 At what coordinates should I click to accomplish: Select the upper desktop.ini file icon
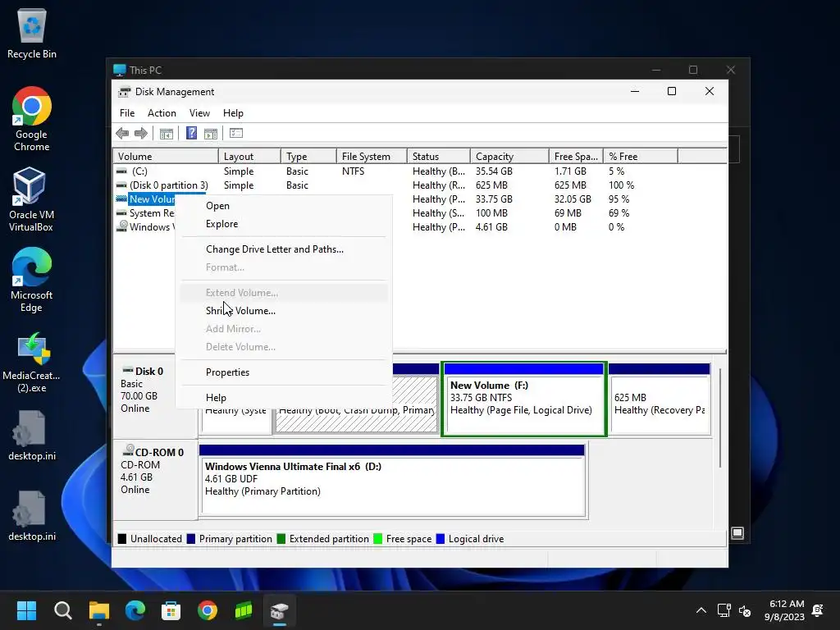click(32, 436)
